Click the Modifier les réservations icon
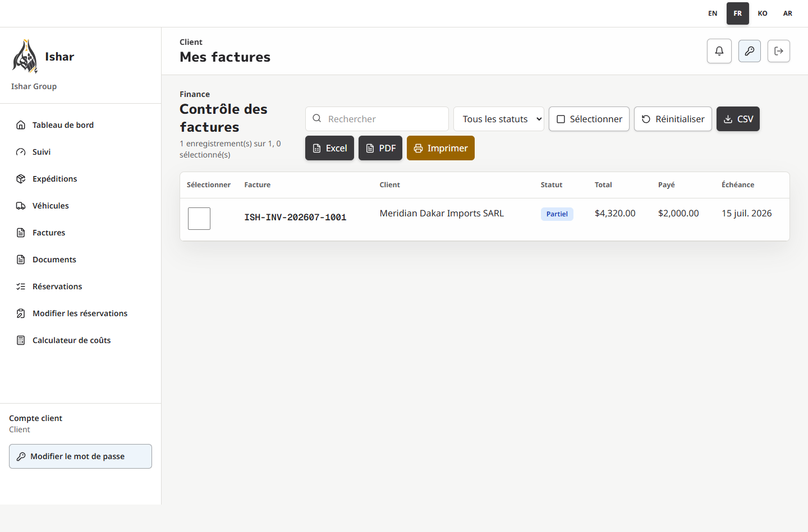Image resolution: width=808 pixels, height=532 pixels. point(21,313)
